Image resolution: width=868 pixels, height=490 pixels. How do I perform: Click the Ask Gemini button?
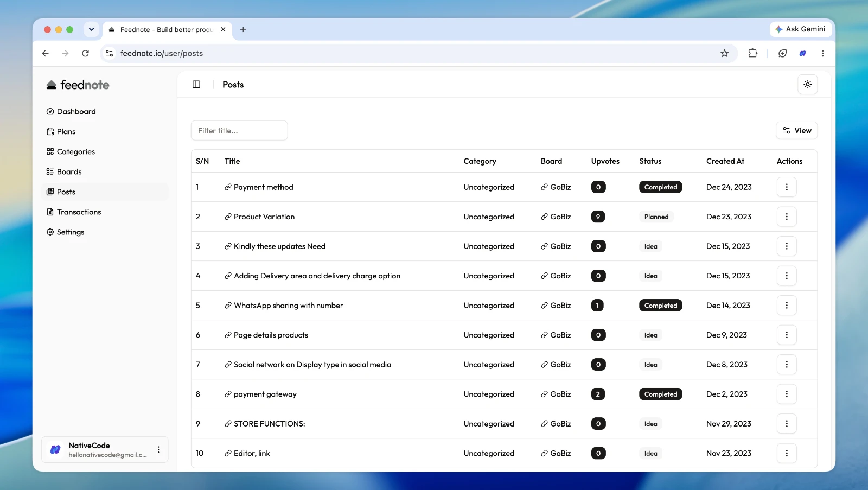click(x=801, y=29)
